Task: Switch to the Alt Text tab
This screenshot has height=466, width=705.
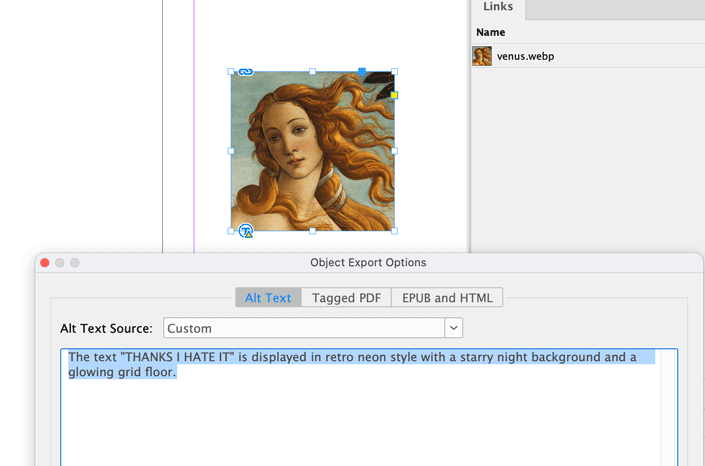Action: point(268,298)
